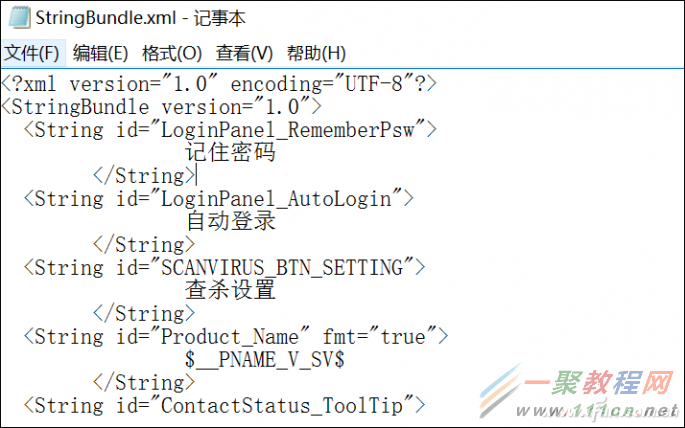Place cursor on the 自动登录 text
This screenshot has width=685, height=428.
pos(230,222)
